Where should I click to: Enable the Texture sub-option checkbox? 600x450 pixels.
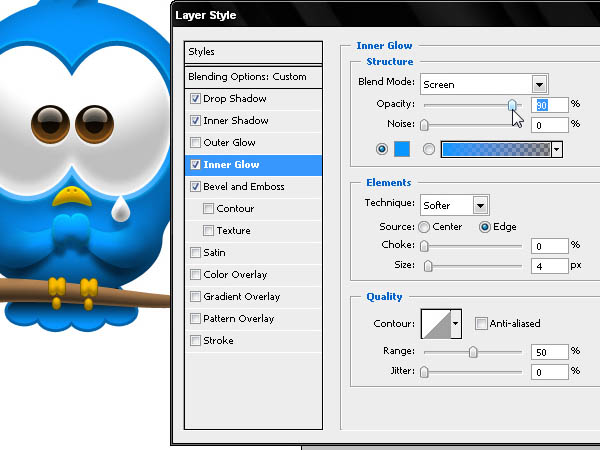pyautogui.click(x=208, y=231)
